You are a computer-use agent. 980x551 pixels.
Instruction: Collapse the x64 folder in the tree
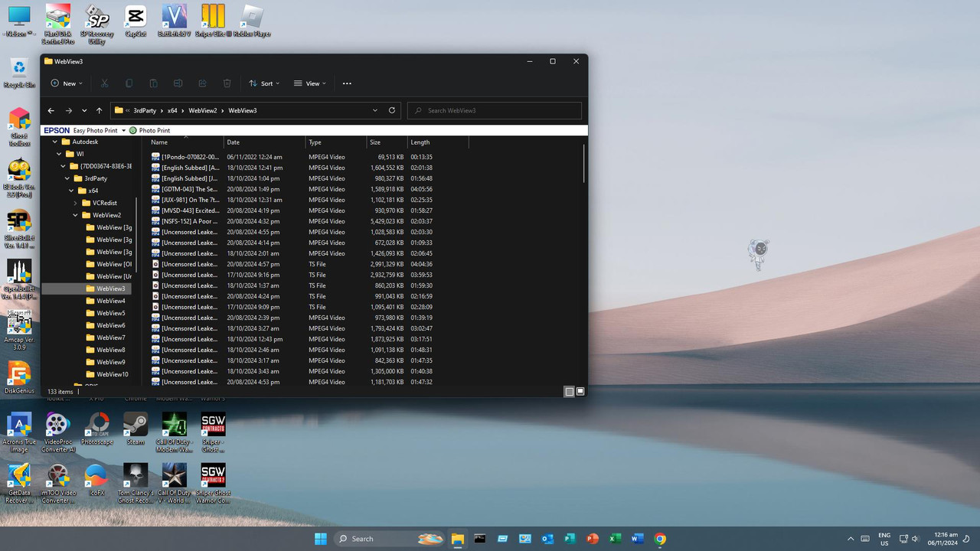click(72, 191)
